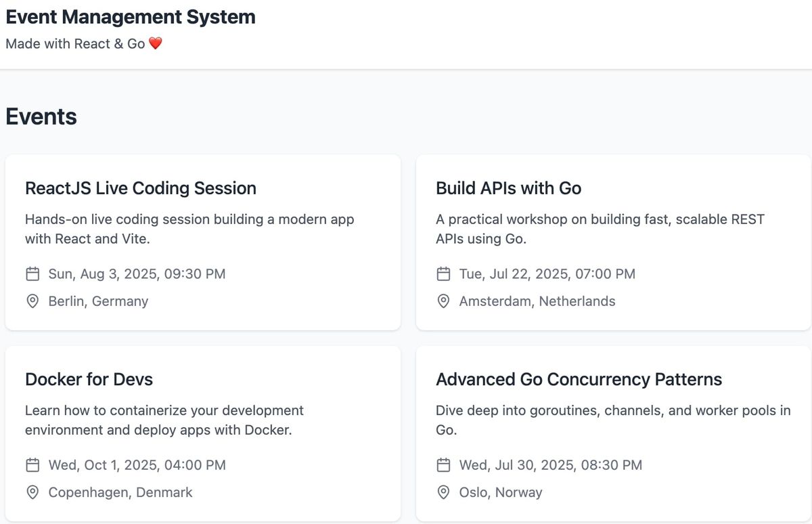Screen dimensions: 812x524
Task: Open the ReactJS Live Coding Session title
Action: [141, 188]
